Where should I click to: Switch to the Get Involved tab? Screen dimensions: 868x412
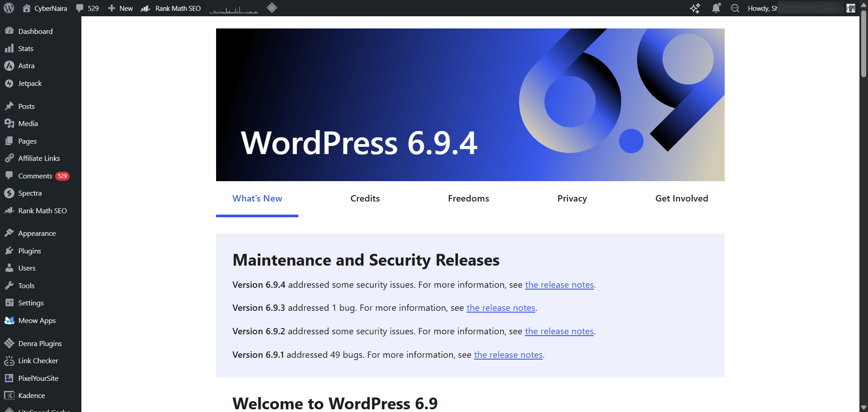(x=682, y=198)
